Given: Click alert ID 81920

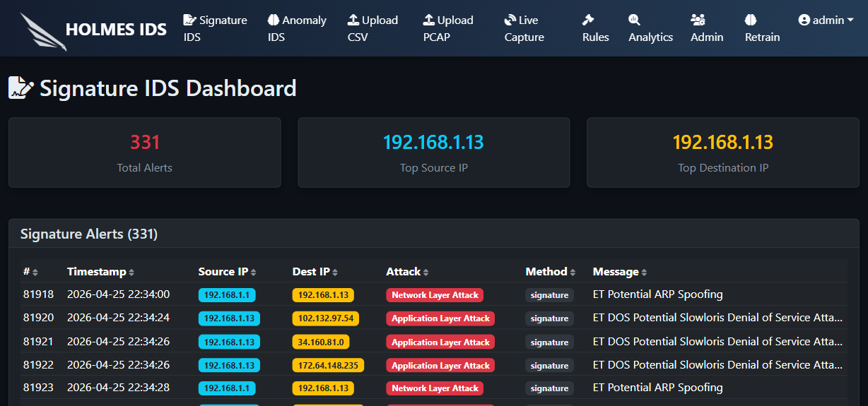Looking at the screenshot, I should point(38,318).
